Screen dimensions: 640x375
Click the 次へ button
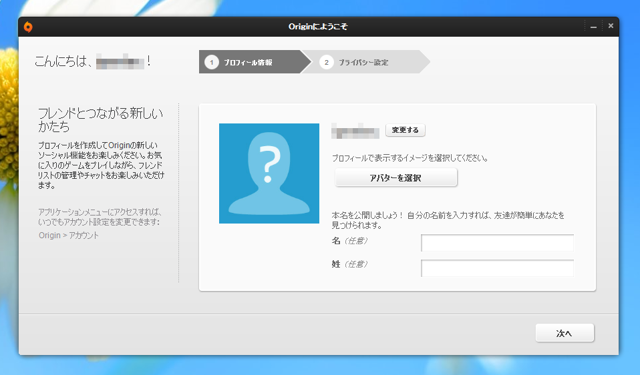pos(564,333)
